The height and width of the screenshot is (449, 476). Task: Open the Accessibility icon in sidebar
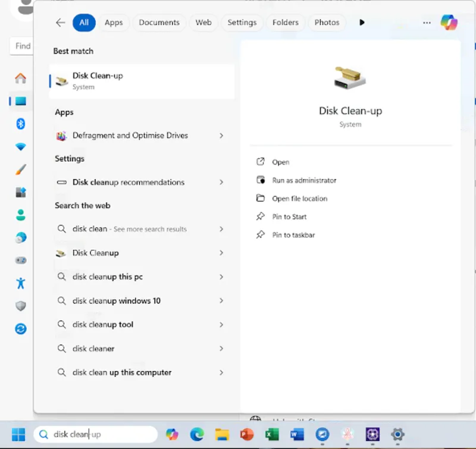(x=21, y=283)
